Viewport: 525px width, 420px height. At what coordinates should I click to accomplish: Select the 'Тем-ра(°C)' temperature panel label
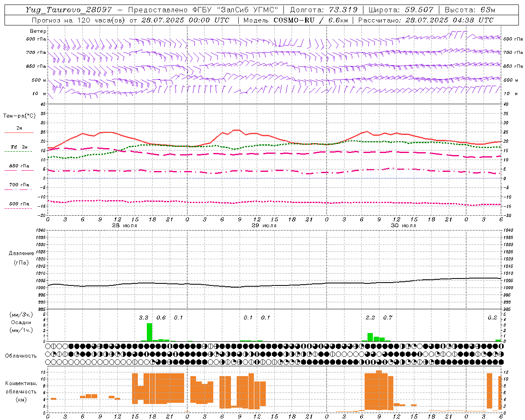point(19,116)
